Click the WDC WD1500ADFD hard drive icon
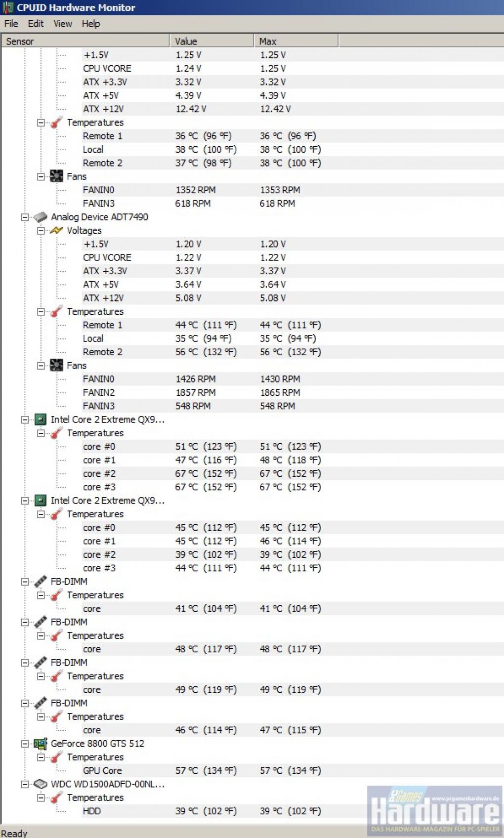 click(x=40, y=784)
